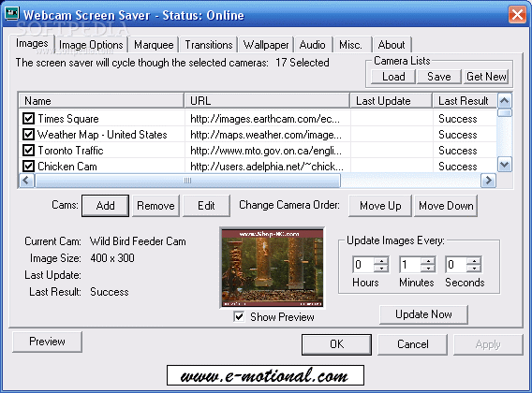Decrease the Minutes value with down arrow
This screenshot has height=393, width=532.
click(x=428, y=269)
